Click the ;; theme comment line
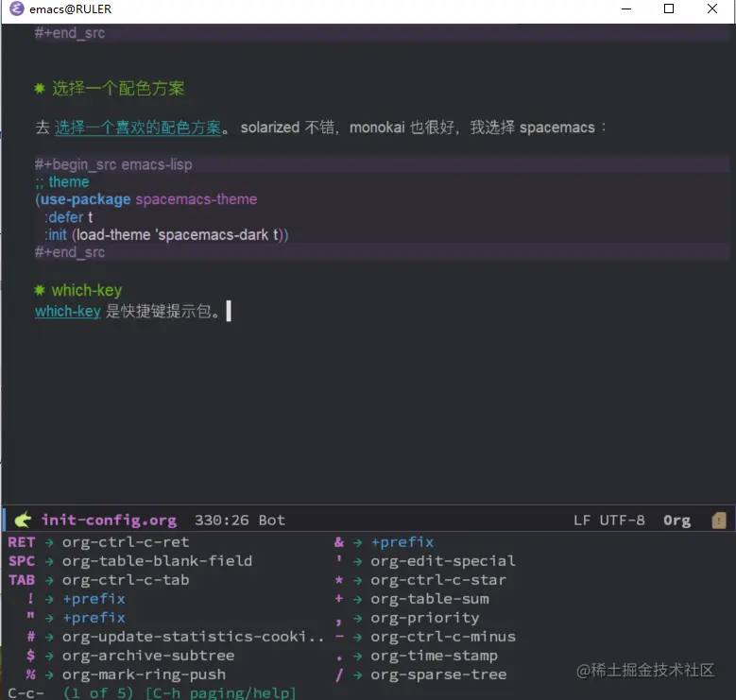The image size is (736, 700). point(62,182)
